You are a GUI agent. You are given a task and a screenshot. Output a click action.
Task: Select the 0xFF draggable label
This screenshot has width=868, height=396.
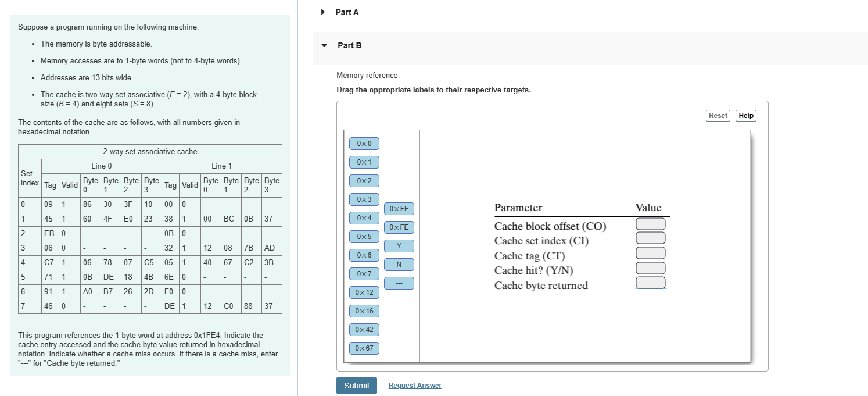399,209
